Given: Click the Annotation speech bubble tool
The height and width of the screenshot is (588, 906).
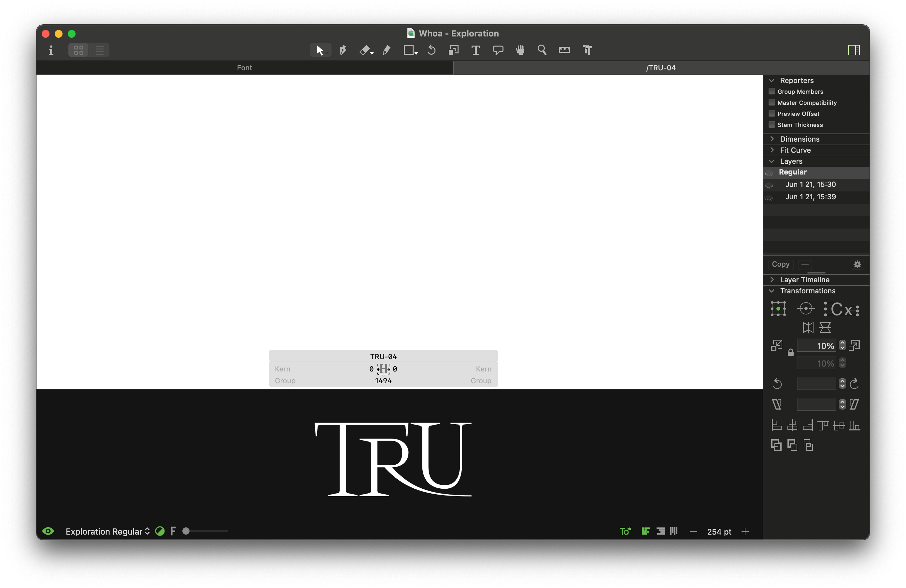Looking at the screenshot, I should (x=498, y=50).
